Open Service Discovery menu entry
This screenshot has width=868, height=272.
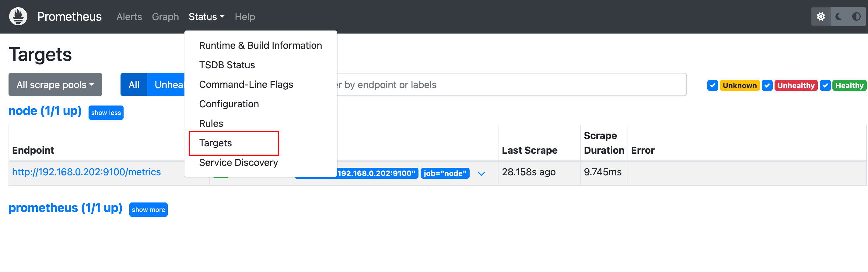(238, 163)
